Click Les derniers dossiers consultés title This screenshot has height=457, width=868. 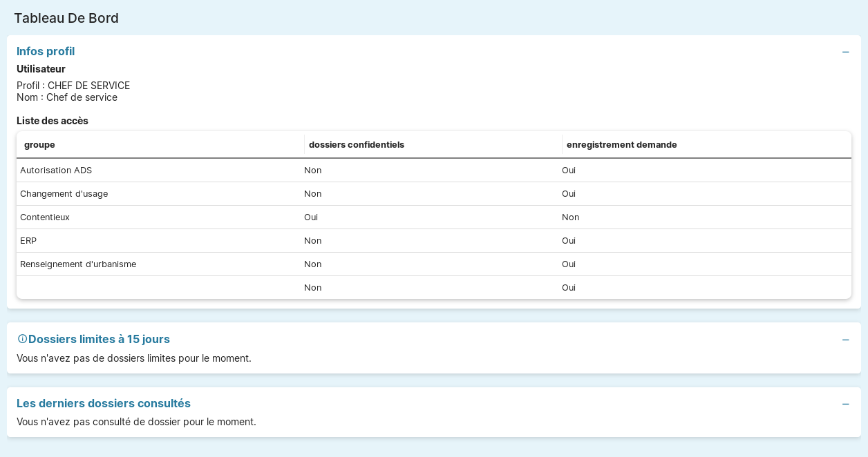click(104, 403)
